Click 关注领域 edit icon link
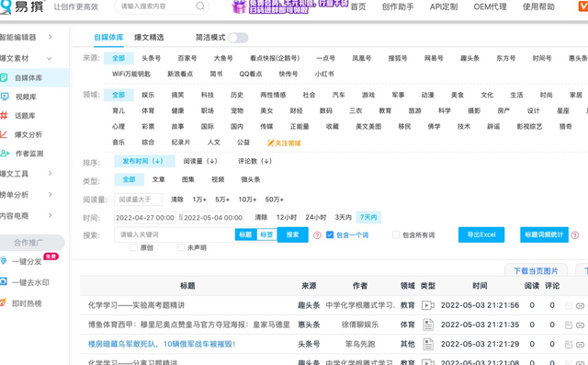Viewport: 588px width, 365px height. pos(284,143)
